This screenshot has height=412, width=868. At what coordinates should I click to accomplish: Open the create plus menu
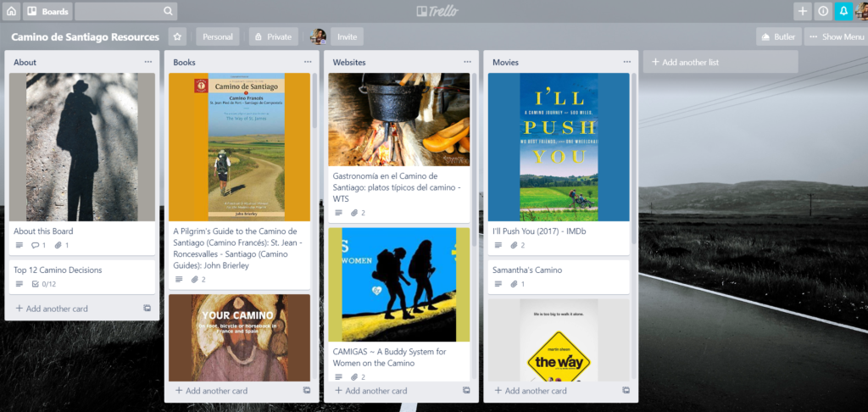click(x=803, y=11)
